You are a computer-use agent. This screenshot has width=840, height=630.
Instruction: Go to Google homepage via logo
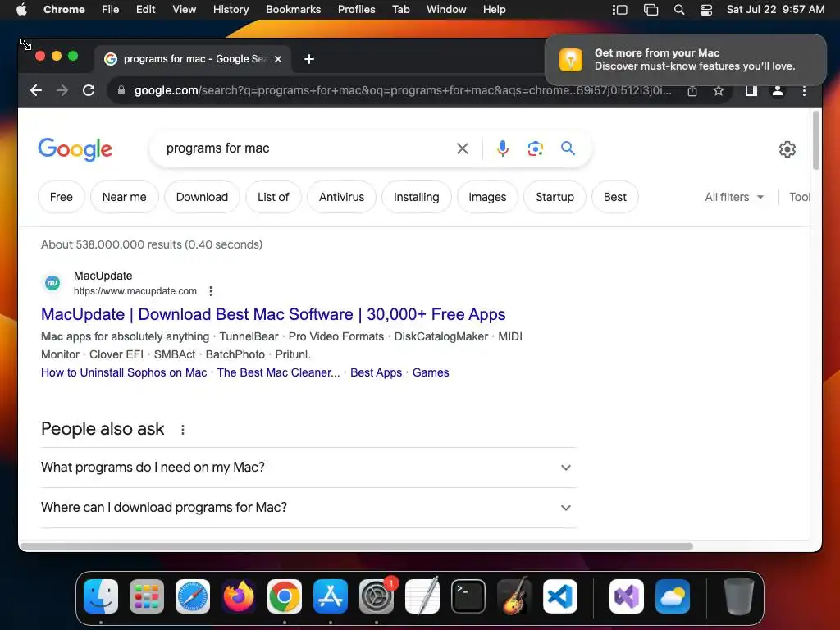click(75, 149)
